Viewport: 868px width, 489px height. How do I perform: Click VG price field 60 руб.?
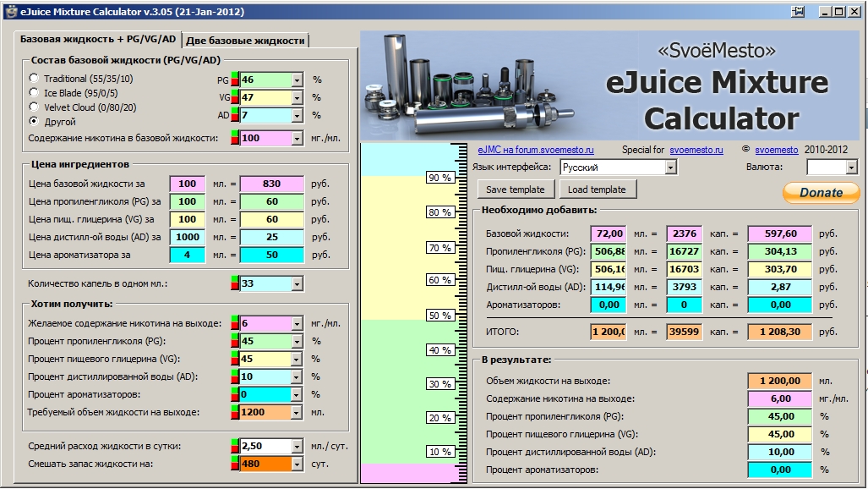(272, 219)
